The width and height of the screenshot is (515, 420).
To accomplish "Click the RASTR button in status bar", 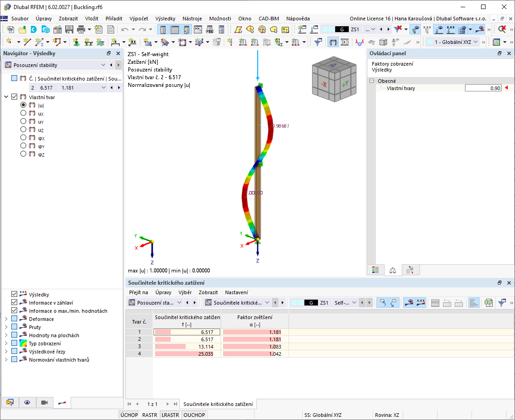I will coord(149,415).
